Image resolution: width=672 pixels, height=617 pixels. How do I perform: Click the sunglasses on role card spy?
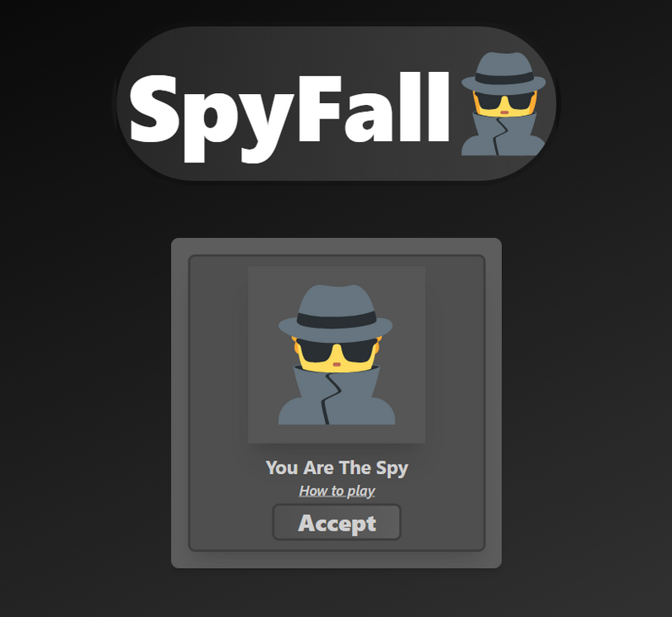click(337, 350)
